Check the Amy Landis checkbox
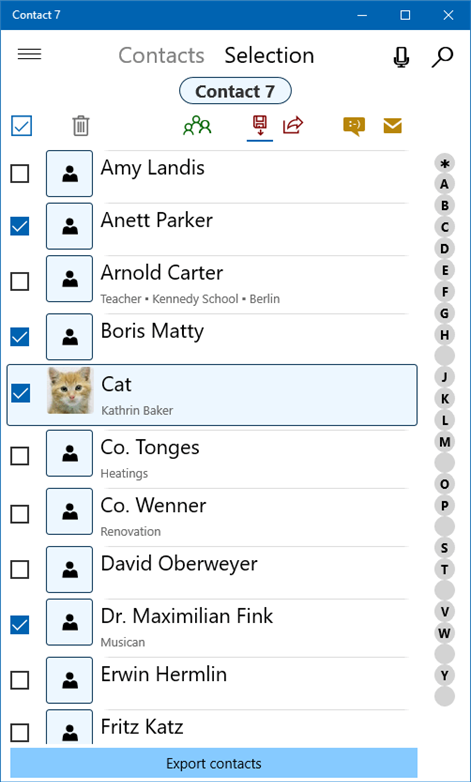 20,174
